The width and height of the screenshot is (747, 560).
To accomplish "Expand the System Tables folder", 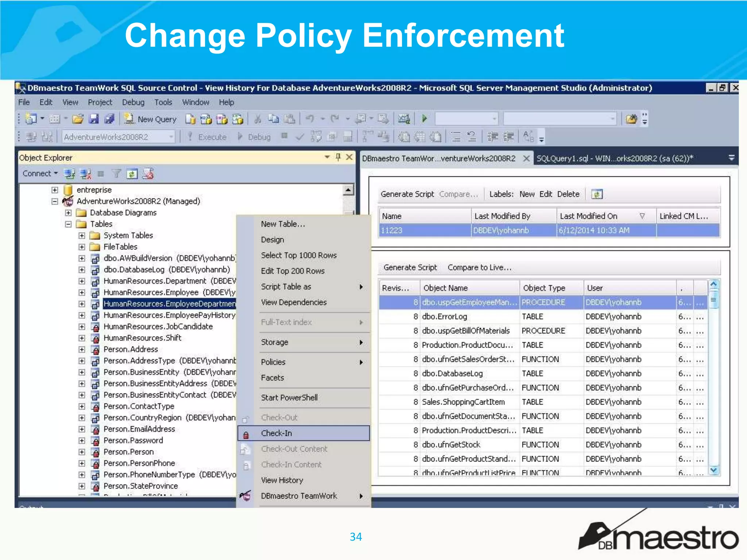I will [82, 236].
